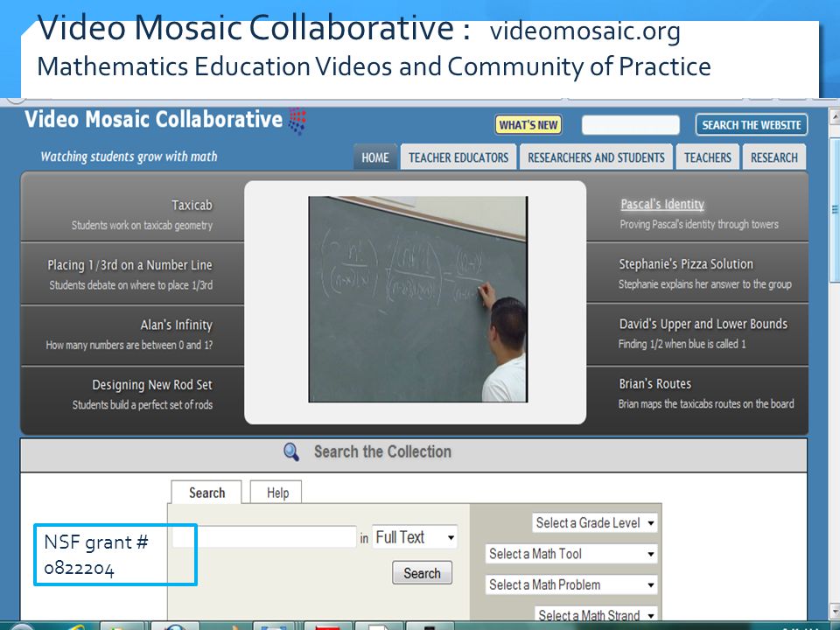Screen dimensions: 840x630
Task: Click the Video Mosaic Collaborative logo
Action: point(165,120)
